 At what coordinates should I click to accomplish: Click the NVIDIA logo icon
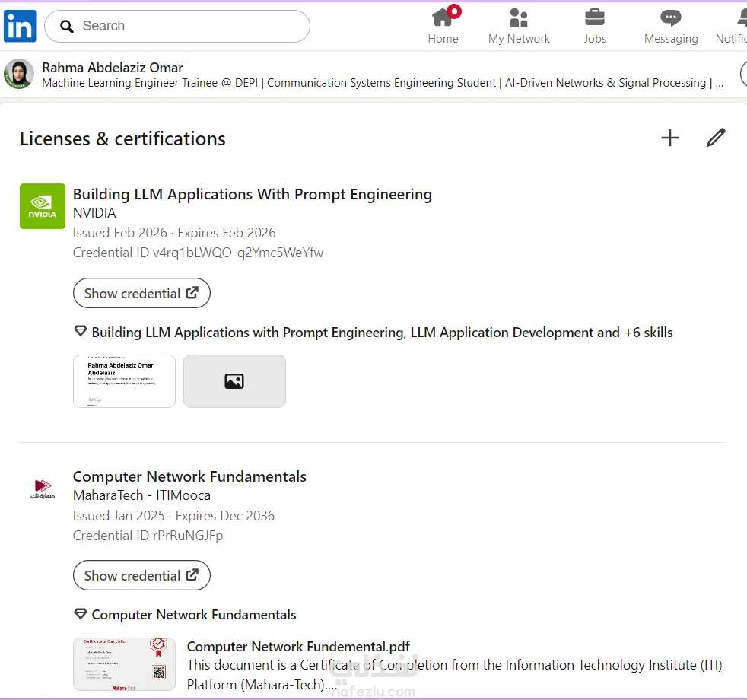[43, 206]
